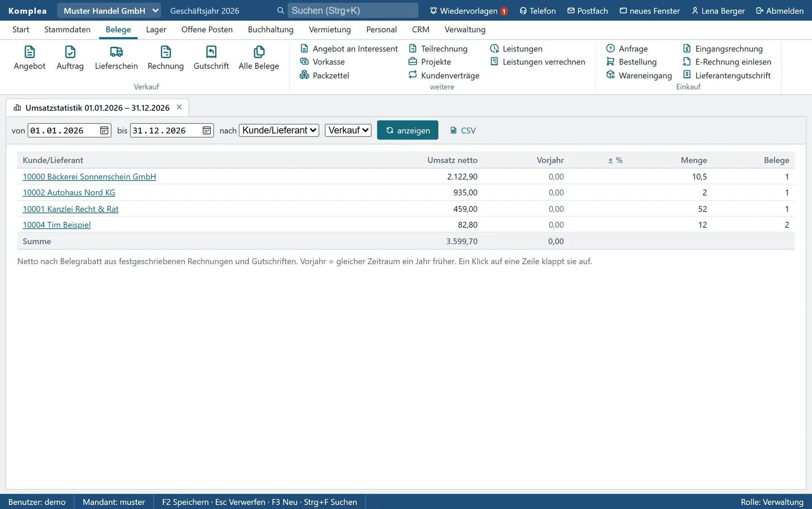812x509 pixels.
Task: Open the Vorkasse entry
Action: click(x=323, y=62)
